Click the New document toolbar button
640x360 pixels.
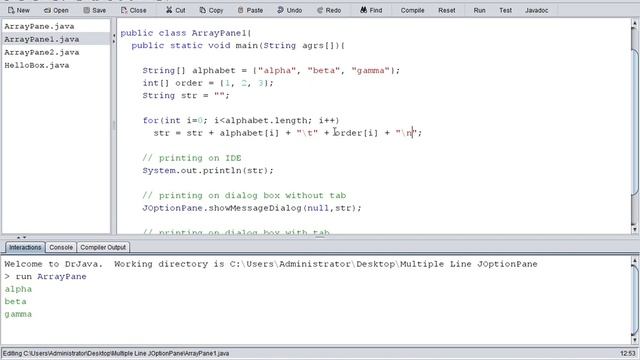(19, 10)
